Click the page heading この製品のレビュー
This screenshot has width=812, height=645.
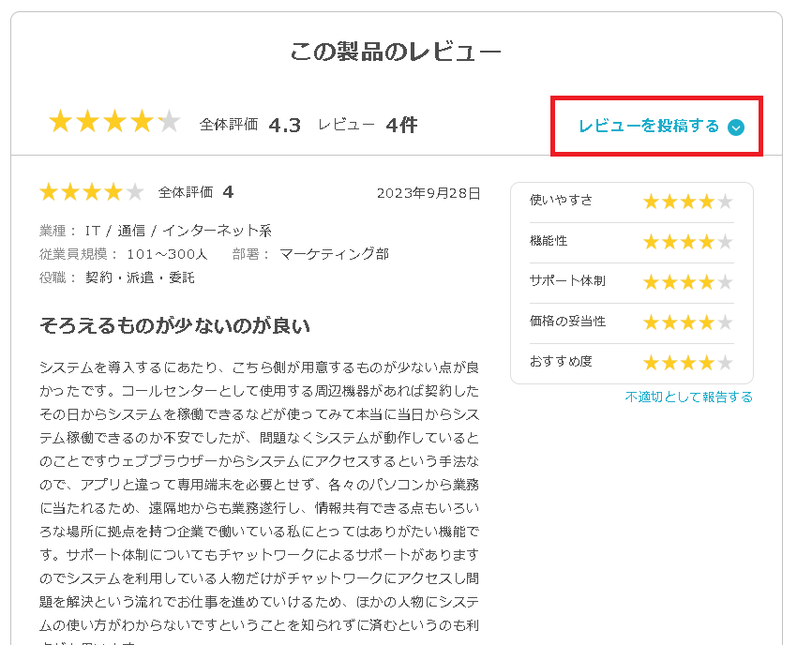pos(396,52)
